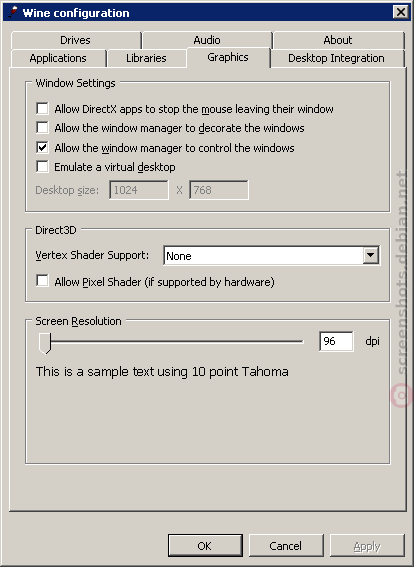Screen dimensions: 414x567
Task: Enable Emulate a virtual desktop
Action: pos(42,167)
